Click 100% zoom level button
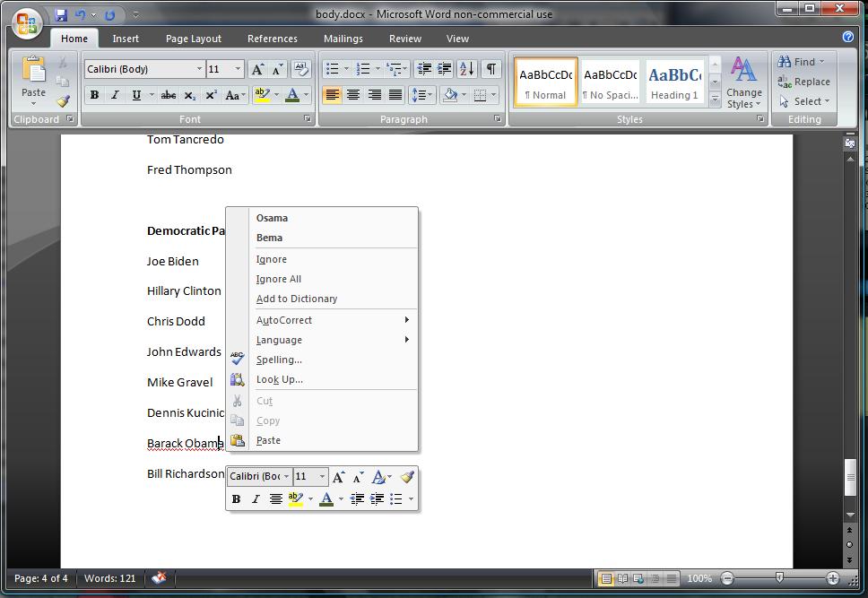The width and height of the screenshot is (868, 598). (699, 578)
